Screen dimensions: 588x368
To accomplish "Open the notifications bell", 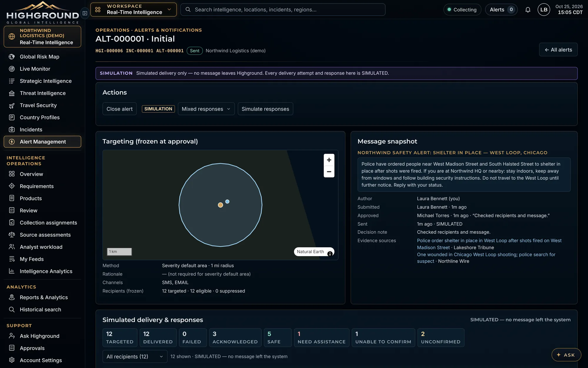I will (x=528, y=10).
